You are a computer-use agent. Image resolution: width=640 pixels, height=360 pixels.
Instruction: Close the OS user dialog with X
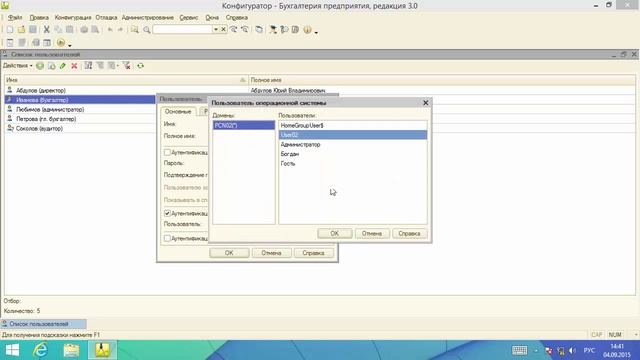point(425,103)
